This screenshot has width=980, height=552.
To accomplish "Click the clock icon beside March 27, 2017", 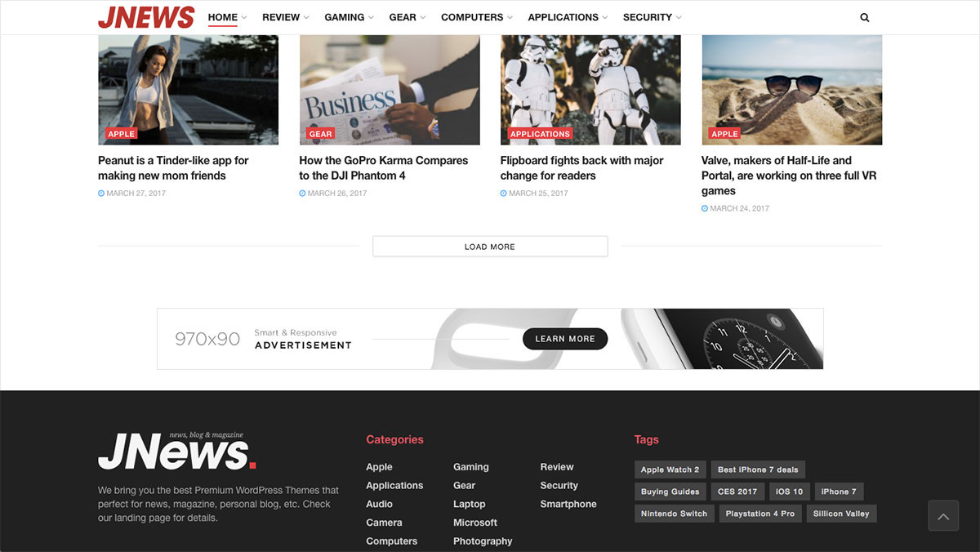I will [x=101, y=194].
